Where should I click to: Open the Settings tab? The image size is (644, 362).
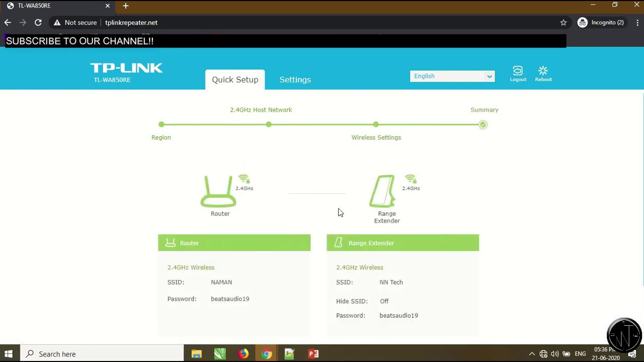(x=295, y=79)
